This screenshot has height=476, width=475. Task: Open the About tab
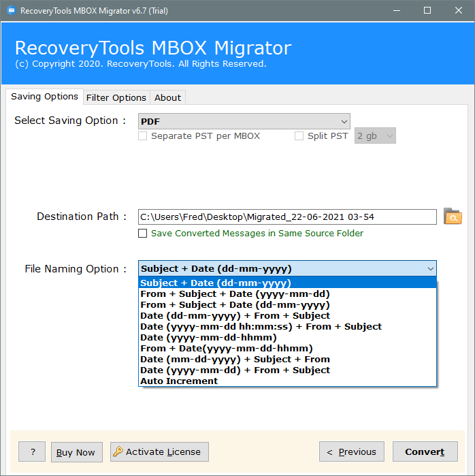point(167,98)
